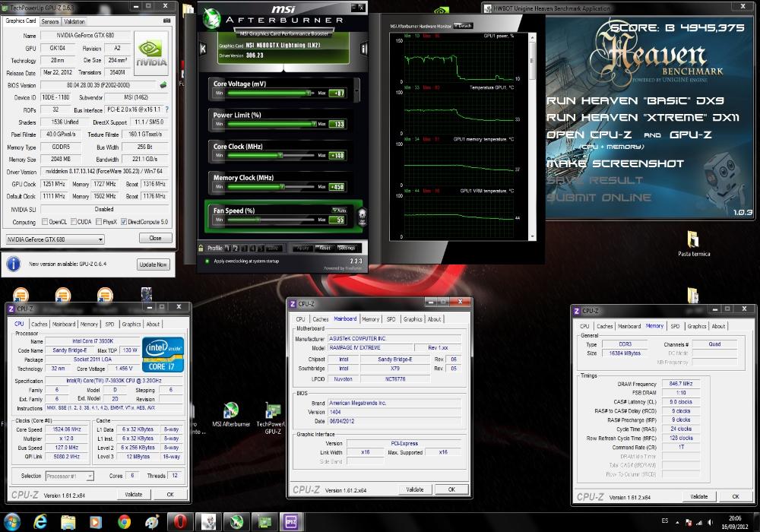This screenshot has height=532, width=760.
Task: Open SPD tab in the middle CPU-Z window
Action: pos(391,319)
